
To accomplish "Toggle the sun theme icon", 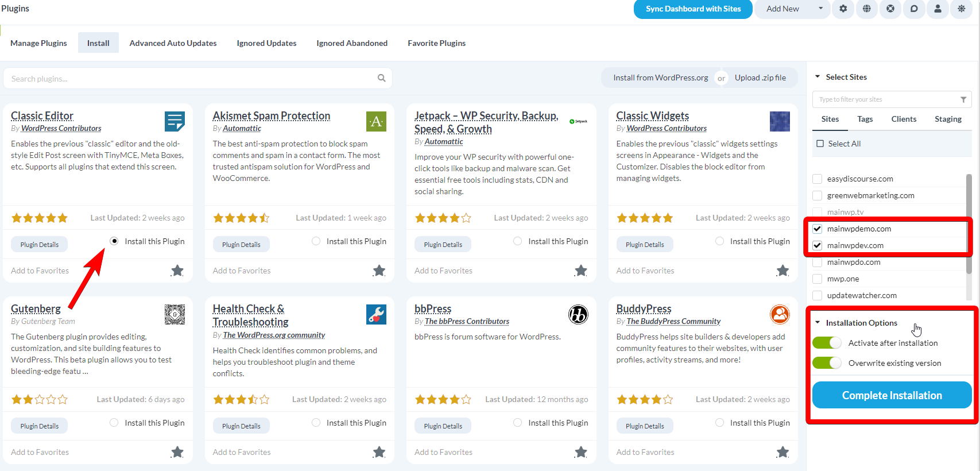I will click(961, 9).
